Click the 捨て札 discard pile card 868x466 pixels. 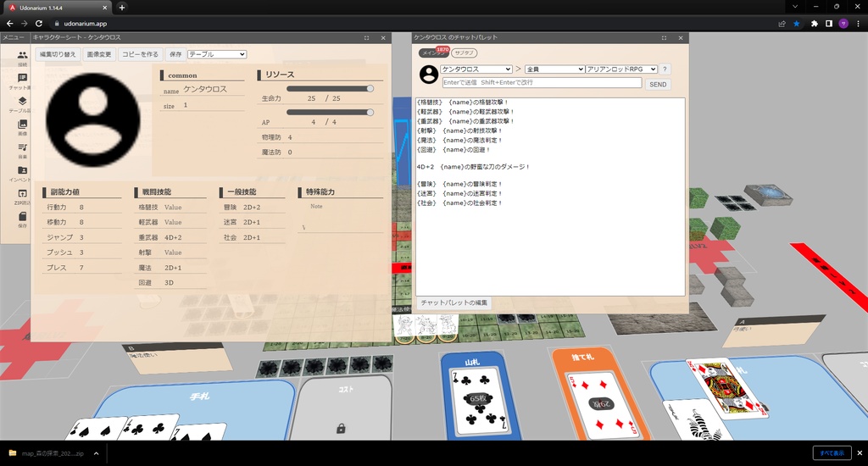tap(604, 406)
